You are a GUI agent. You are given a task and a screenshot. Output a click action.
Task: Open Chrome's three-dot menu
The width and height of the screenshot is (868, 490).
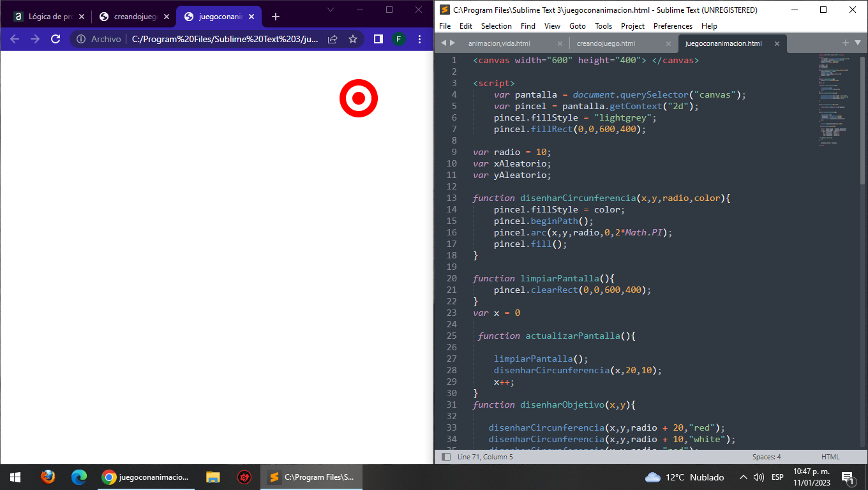(x=419, y=39)
